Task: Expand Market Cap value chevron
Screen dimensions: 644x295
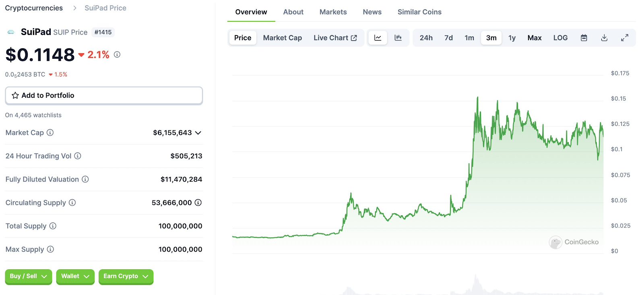Action: point(198,133)
